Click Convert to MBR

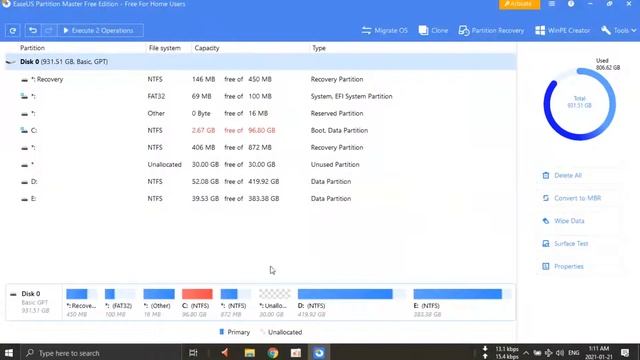(x=578, y=198)
